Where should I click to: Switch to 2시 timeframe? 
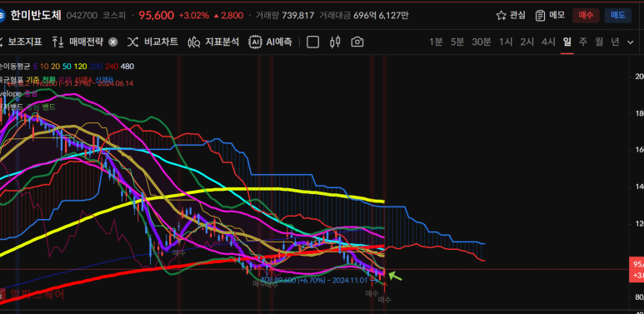[527, 42]
